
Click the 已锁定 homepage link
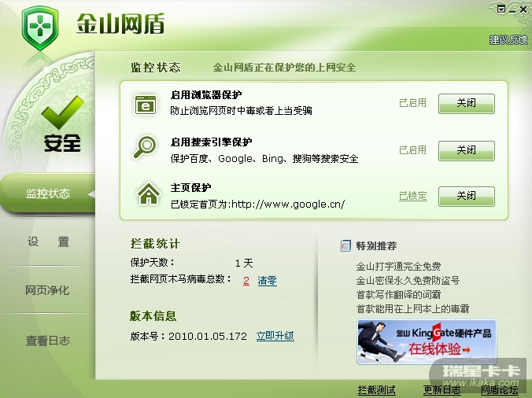(x=412, y=196)
